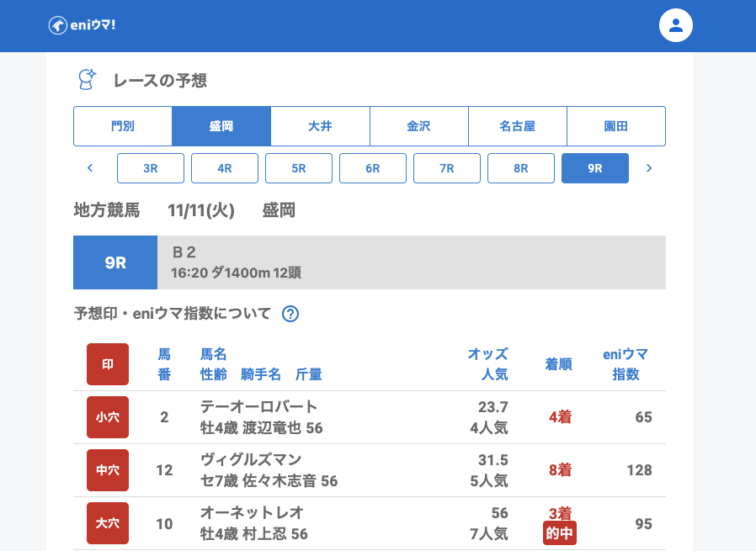This screenshot has width=756, height=551.
Task: Jump to race 5R
Action: [x=299, y=168]
